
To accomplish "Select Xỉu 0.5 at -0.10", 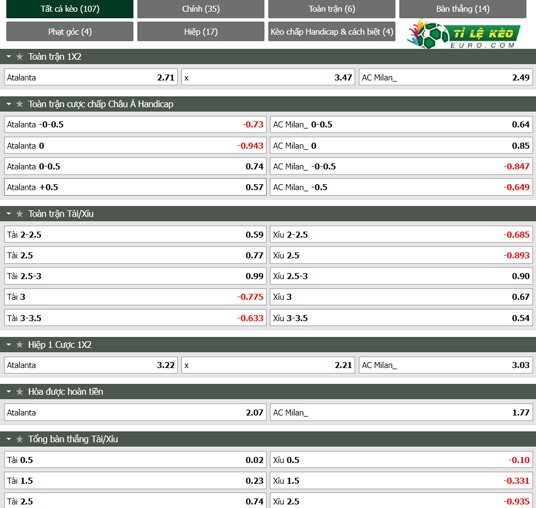I will coord(401,460).
